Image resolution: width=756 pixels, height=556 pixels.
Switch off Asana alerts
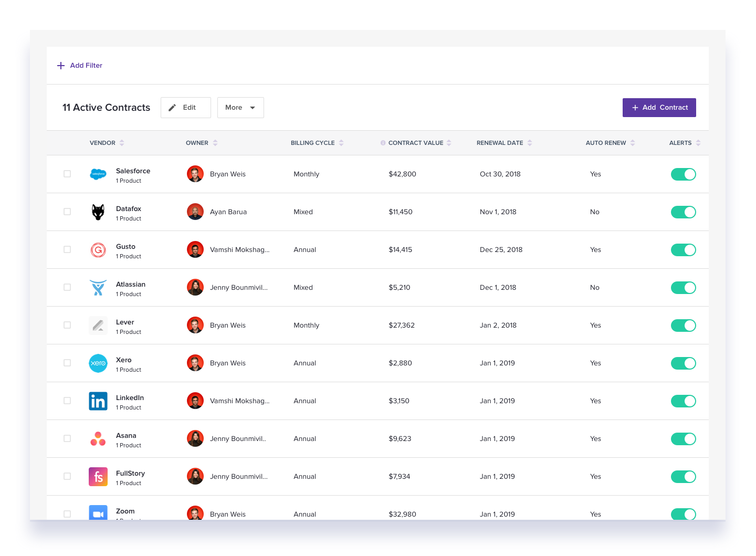click(684, 439)
